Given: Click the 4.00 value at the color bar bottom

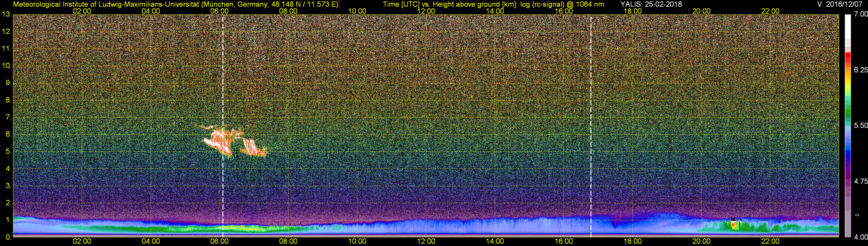Looking at the screenshot, I should [861, 237].
